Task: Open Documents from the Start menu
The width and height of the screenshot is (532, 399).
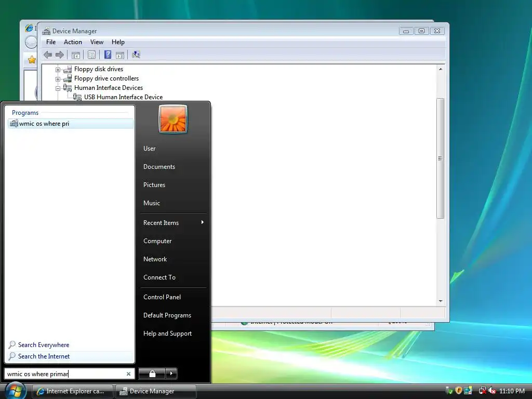Action: click(x=159, y=167)
